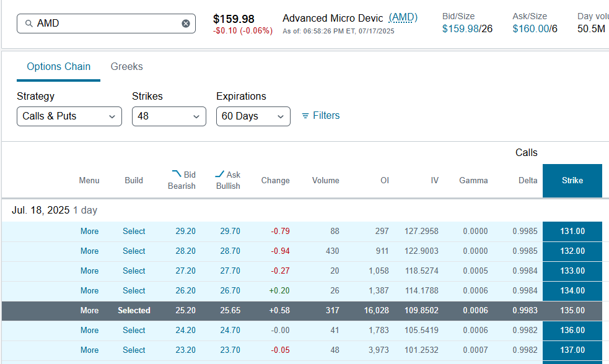Click bid 29.20 on 131.00 row
Screen dimensions: 609x364
186,232
